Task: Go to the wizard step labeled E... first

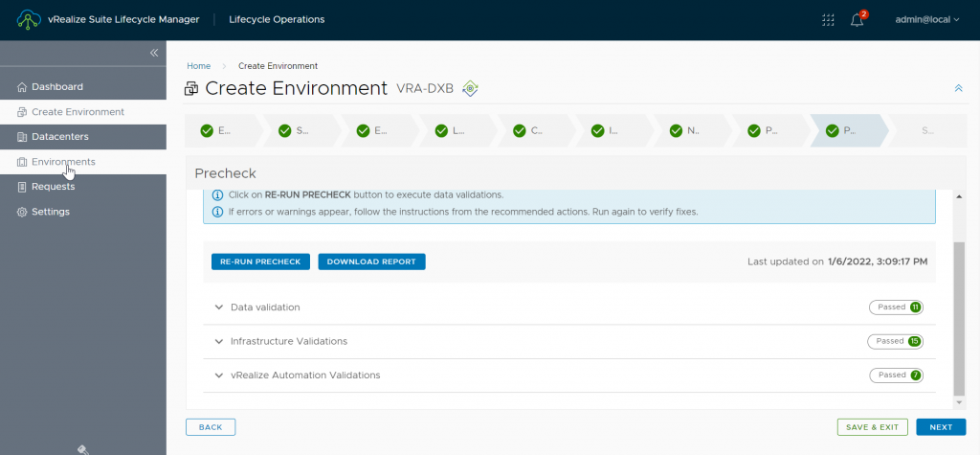Action: (222, 131)
